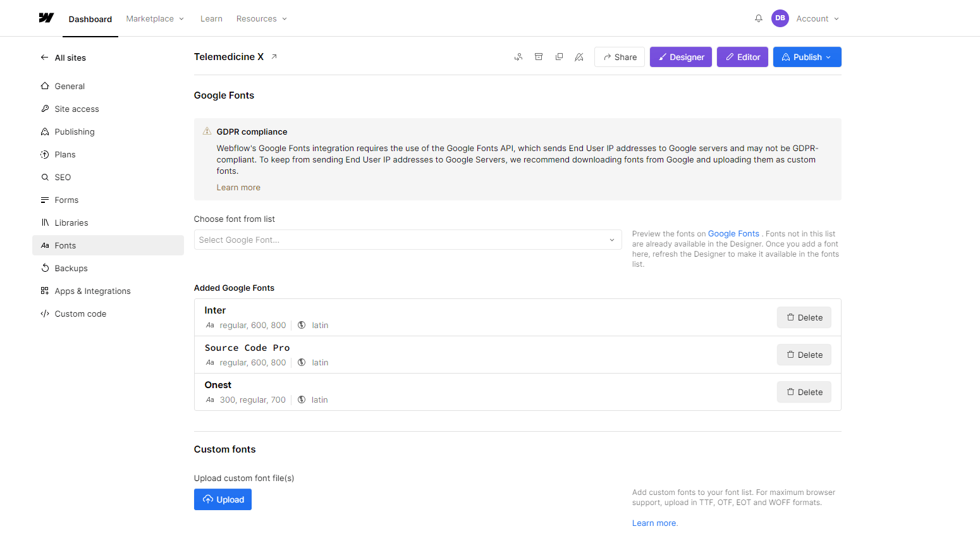980x543 pixels.
Task: Click the duplicate site icon
Action: (x=559, y=57)
